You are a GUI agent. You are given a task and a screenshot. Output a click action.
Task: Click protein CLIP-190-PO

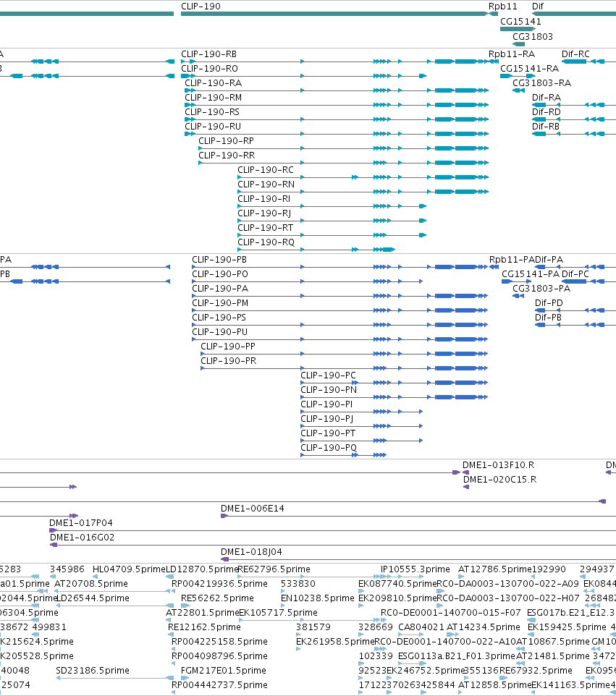click(x=220, y=274)
